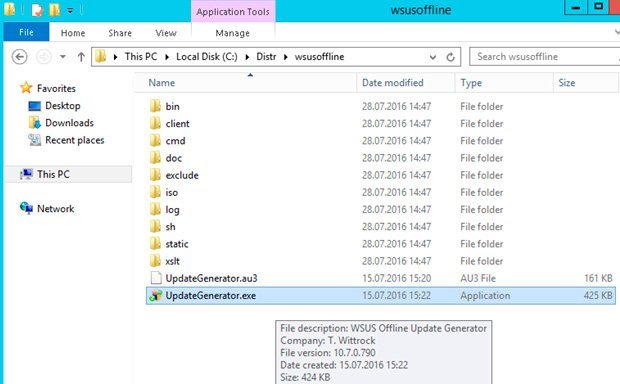The height and width of the screenshot is (384, 620).
Task: Click the Favorites star icon
Action: point(26,87)
